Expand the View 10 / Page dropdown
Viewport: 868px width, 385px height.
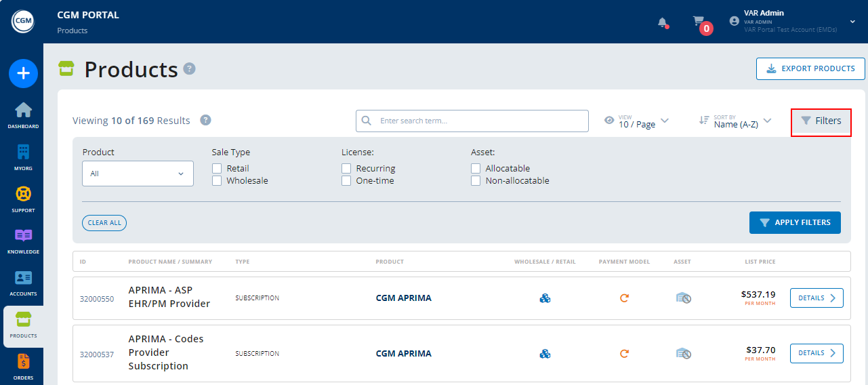pos(637,121)
